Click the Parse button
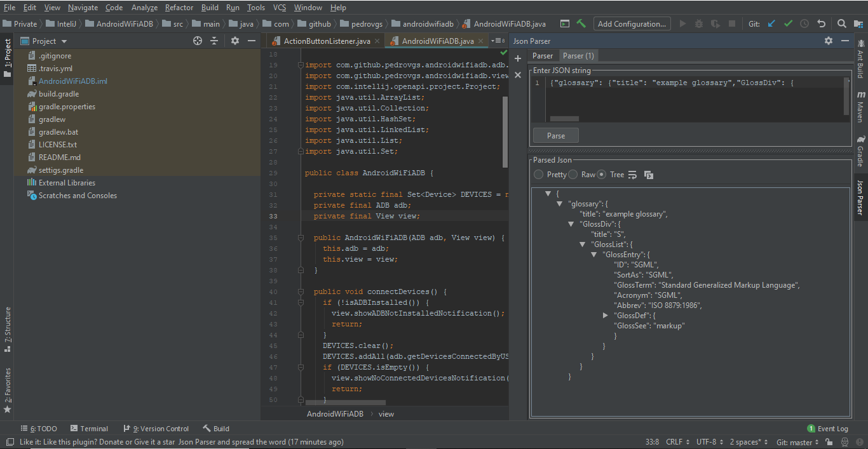This screenshot has height=449, width=868. pyautogui.click(x=555, y=135)
